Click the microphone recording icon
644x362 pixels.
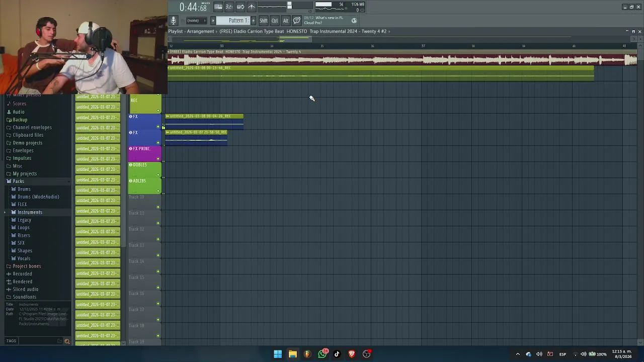tap(173, 21)
